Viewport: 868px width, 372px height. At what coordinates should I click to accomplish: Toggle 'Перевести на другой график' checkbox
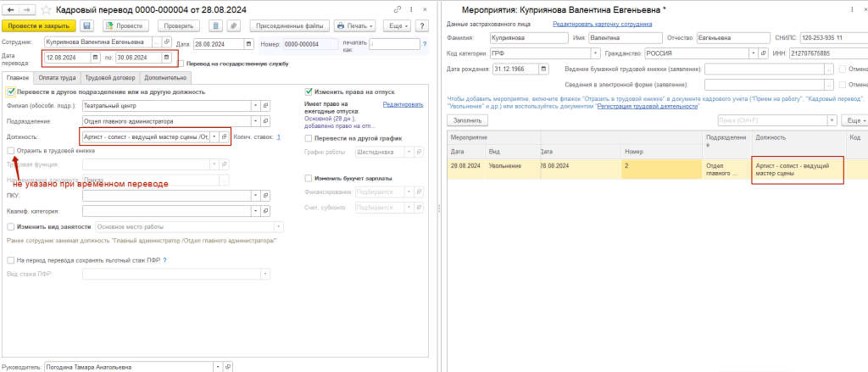click(309, 137)
